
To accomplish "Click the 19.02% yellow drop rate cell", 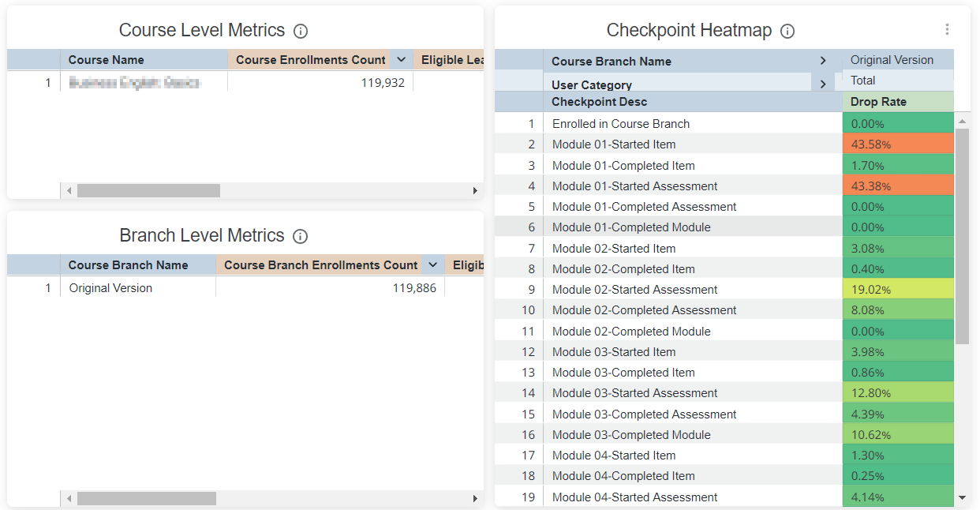I will point(898,289).
